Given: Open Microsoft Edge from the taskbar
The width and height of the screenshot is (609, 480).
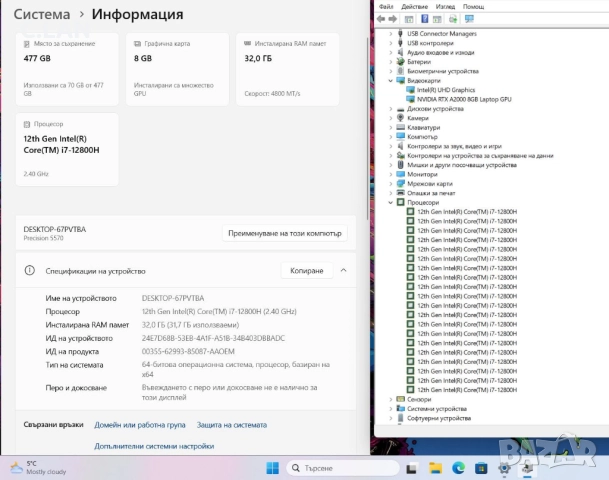Looking at the screenshot, I should [458, 468].
